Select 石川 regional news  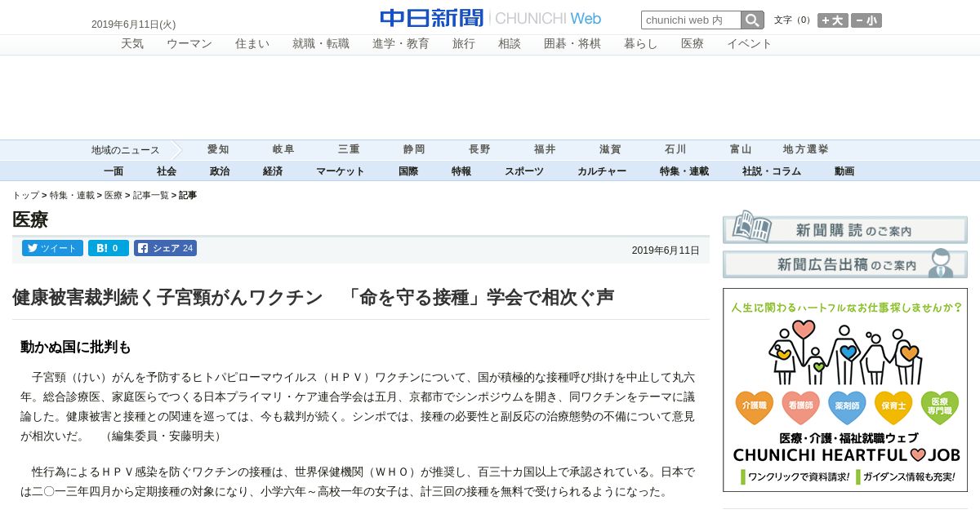point(675,149)
